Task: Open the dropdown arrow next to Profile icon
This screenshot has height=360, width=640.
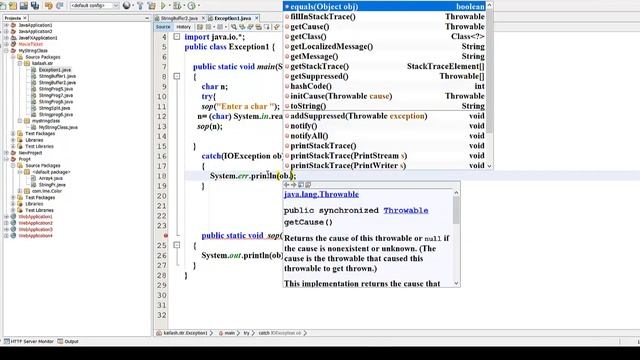Action: [x=198, y=5]
